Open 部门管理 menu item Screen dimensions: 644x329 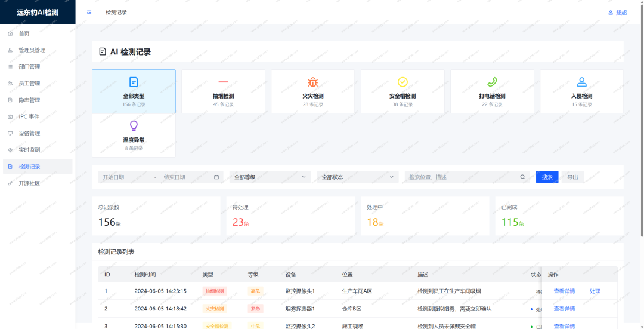(x=38, y=67)
